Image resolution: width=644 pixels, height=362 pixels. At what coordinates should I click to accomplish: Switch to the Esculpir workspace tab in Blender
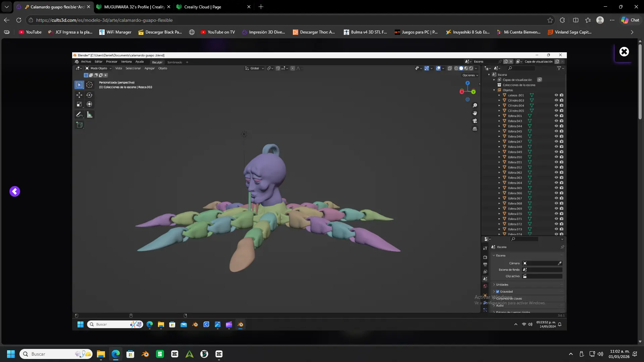[157, 62]
